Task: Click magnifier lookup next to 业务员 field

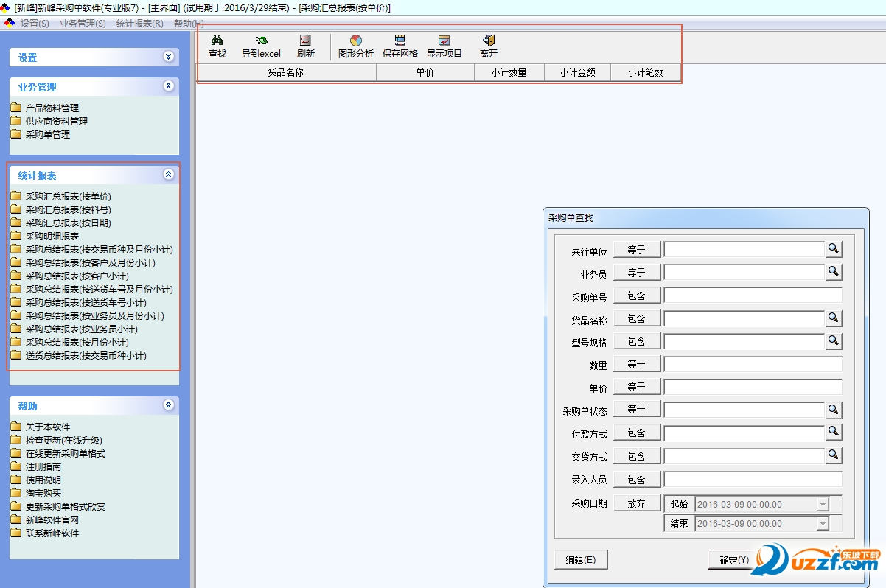Action: click(x=833, y=273)
